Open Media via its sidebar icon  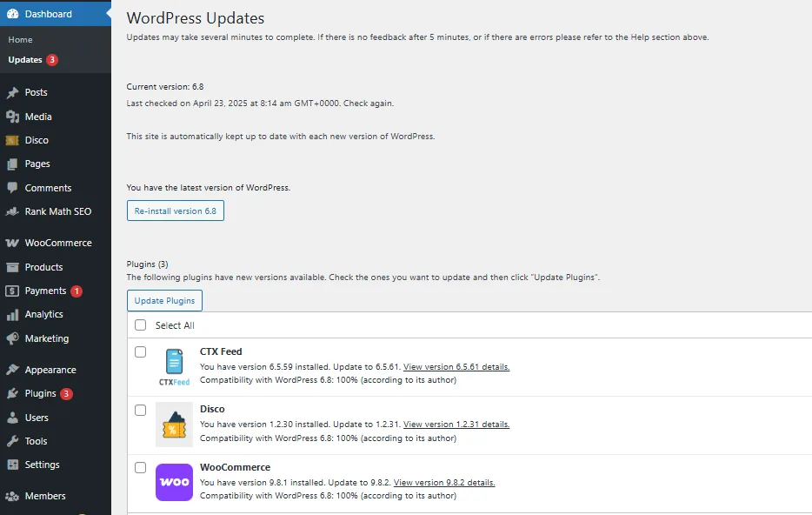[x=12, y=117]
